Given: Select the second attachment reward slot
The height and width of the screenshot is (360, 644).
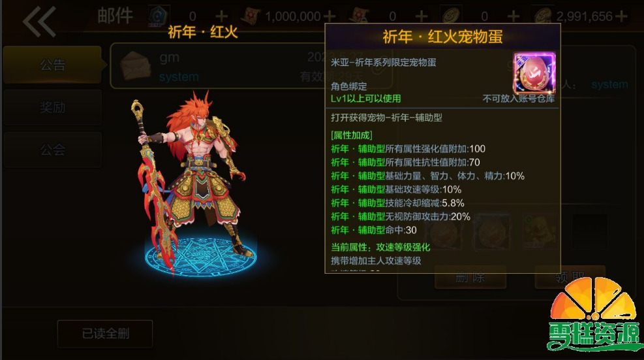Looking at the screenshot, I should [492, 232].
